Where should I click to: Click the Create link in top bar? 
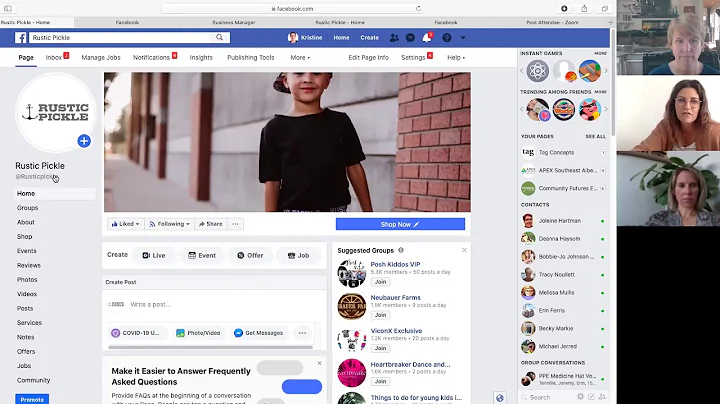pos(369,38)
